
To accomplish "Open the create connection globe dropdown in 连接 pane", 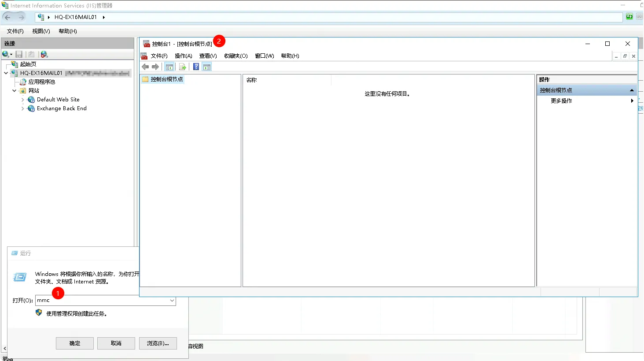I will coord(7,54).
